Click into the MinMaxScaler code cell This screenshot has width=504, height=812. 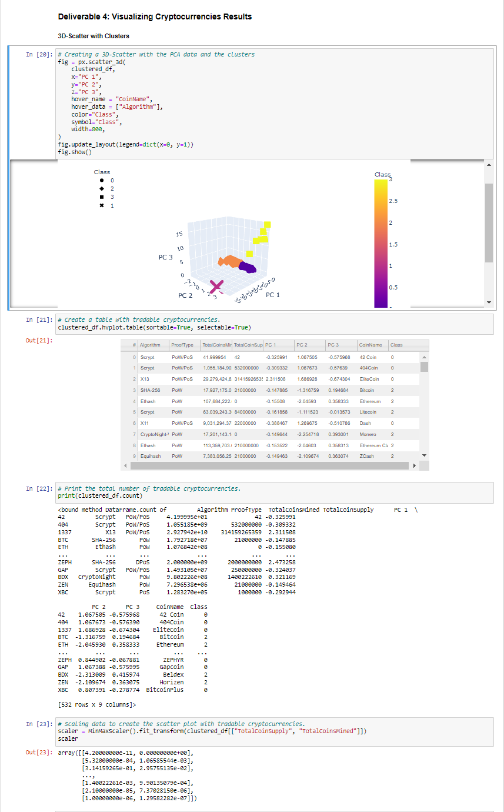pyautogui.click(x=274, y=731)
